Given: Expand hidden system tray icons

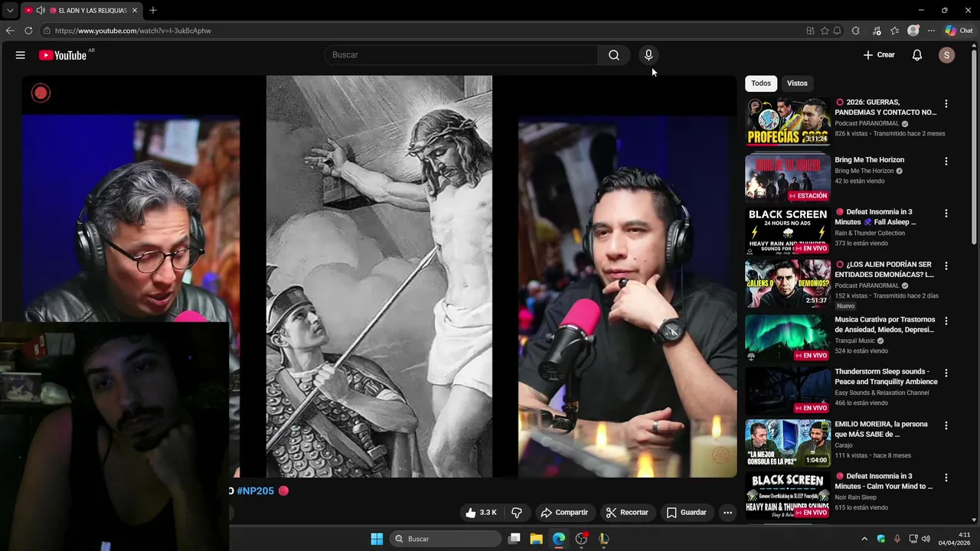Looking at the screenshot, I should click(864, 539).
